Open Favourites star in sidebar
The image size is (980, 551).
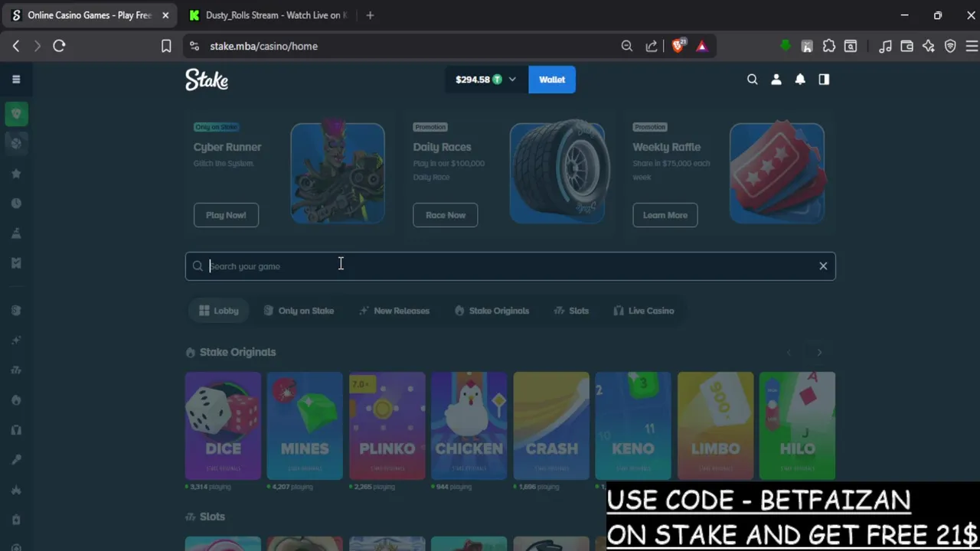[16, 174]
